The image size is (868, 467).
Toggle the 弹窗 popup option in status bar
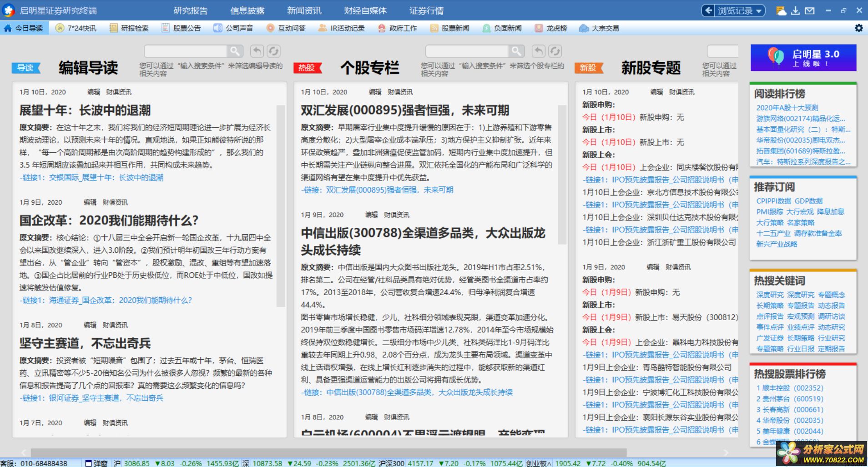click(96, 463)
